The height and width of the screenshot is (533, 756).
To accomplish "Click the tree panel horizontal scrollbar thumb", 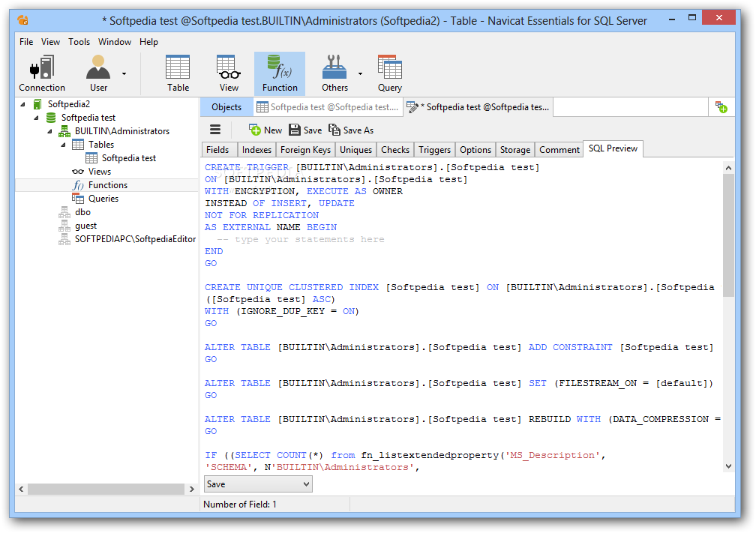I will pos(106,489).
